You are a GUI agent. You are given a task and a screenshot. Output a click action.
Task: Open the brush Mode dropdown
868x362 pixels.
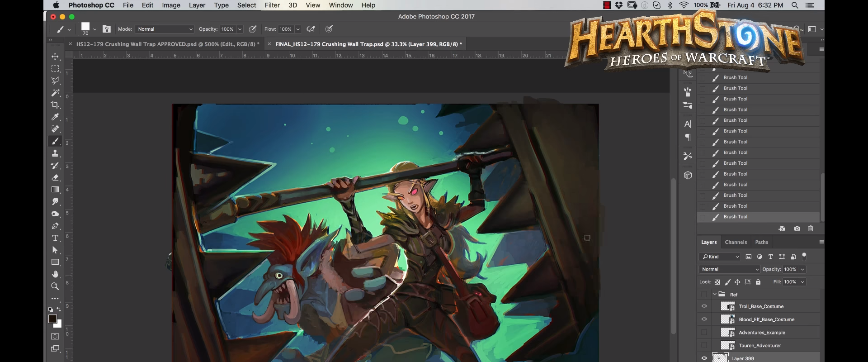click(165, 29)
